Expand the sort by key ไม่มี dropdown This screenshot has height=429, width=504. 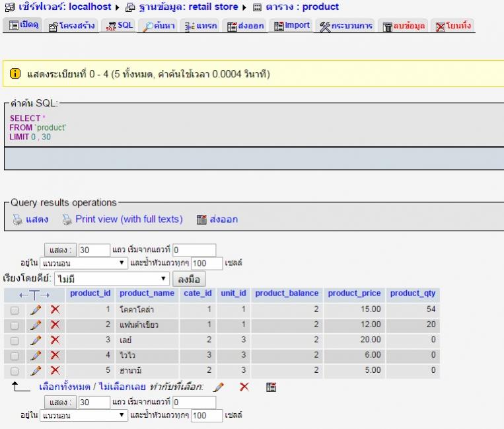[x=112, y=279]
